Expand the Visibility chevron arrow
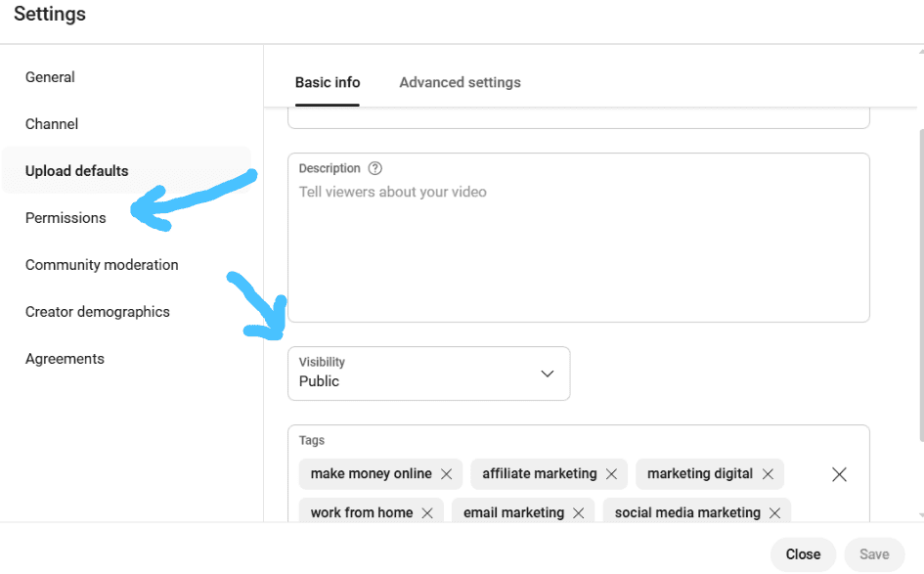The image size is (924, 574). point(548,374)
